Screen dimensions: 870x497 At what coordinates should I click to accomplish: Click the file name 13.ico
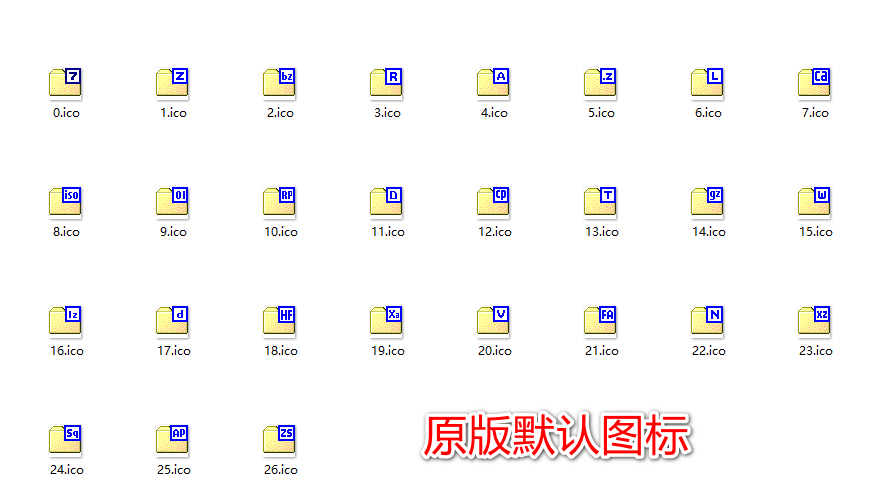tap(601, 232)
